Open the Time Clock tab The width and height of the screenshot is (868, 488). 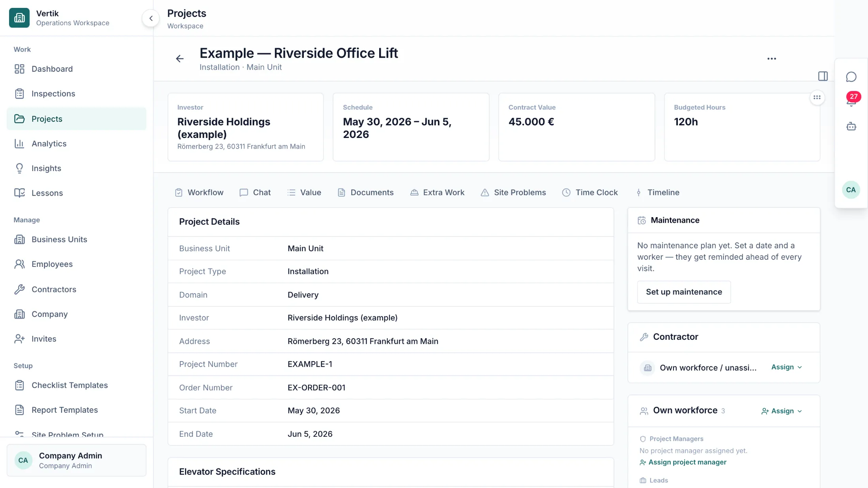click(590, 192)
